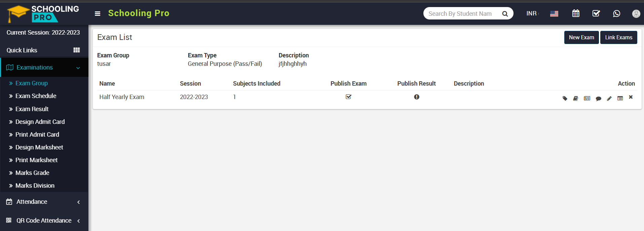
Task: Click the Subjects Included value 1
Action: pos(234,97)
